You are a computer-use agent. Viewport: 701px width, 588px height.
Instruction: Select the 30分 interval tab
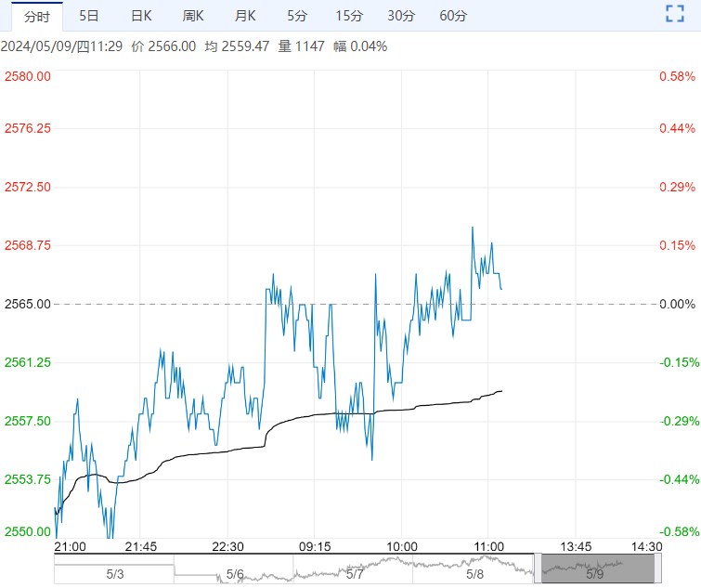click(401, 16)
